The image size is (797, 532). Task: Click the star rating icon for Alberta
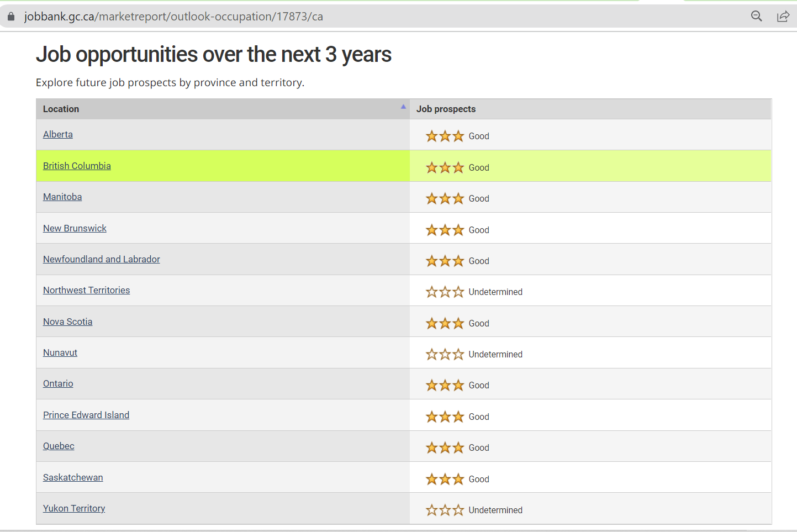tap(445, 136)
